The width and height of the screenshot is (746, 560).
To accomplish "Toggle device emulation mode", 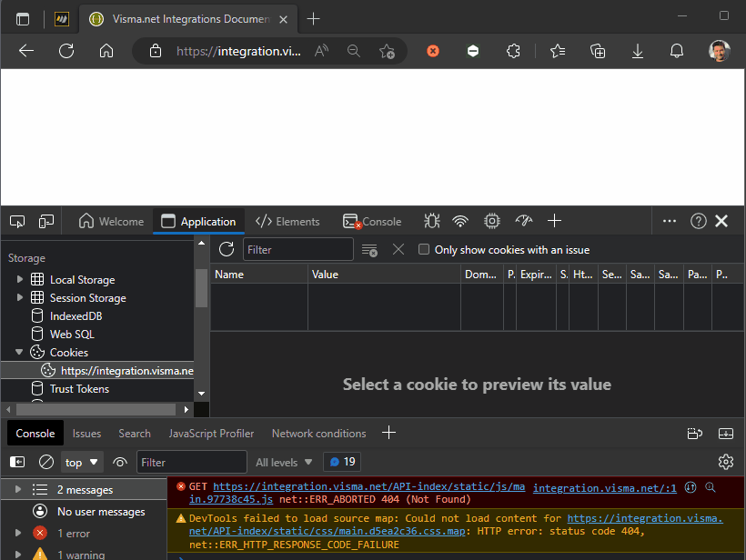I will coord(46,221).
